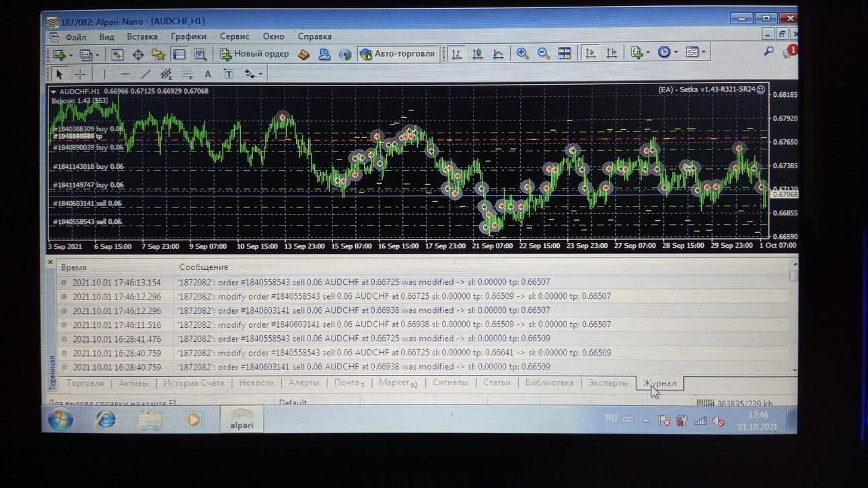Select the cursor arrow tool
Screen dimensions: 868x488
pos(59,74)
